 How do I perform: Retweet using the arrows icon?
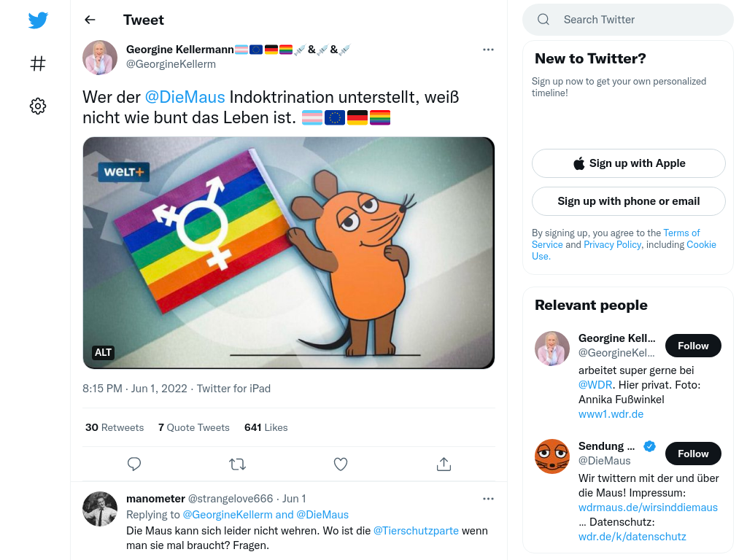[237, 464]
